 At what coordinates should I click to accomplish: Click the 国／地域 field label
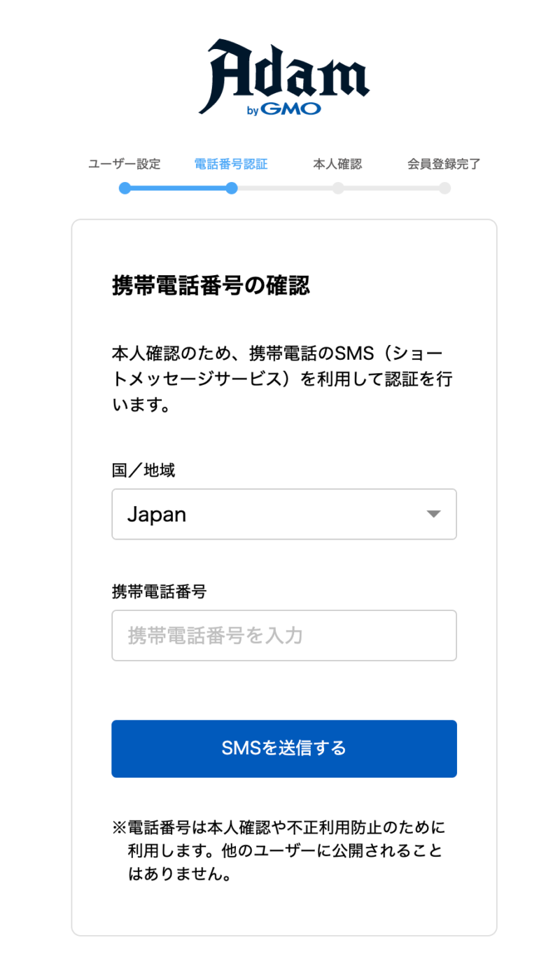click(143, 470)
